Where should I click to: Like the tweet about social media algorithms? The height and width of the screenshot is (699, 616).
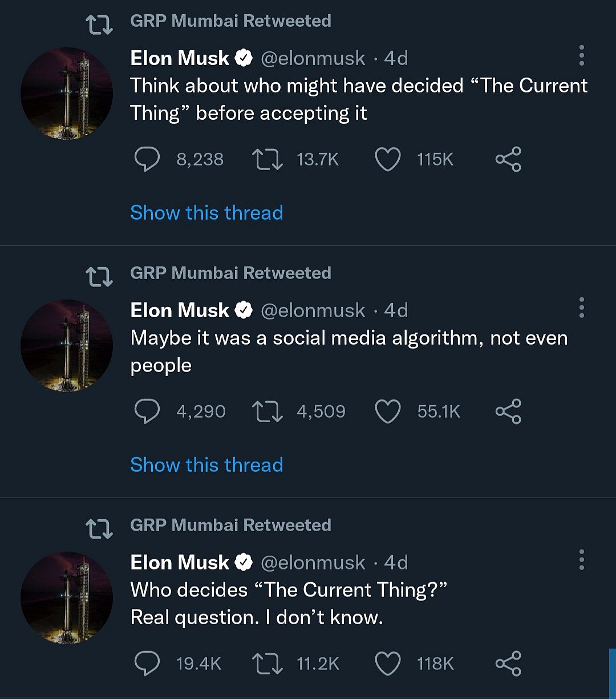tap(388, 411)
